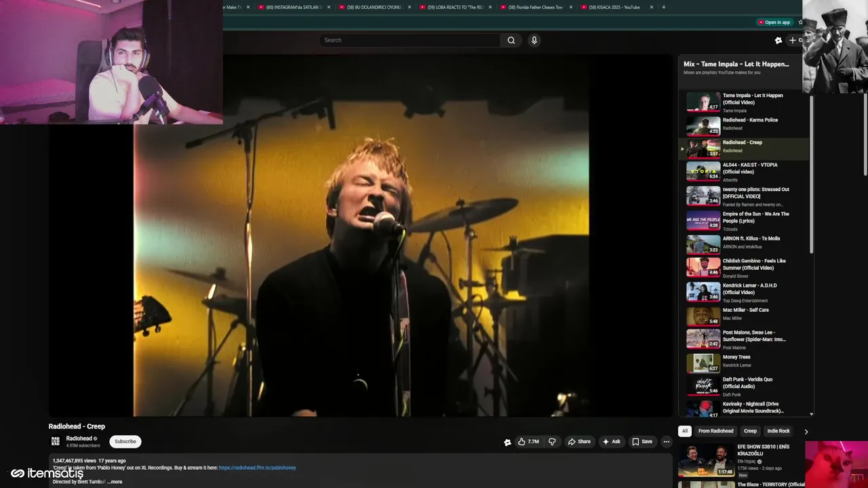Bookmark page with address bar star
Screen dimensions: 868x488
(800, 22)
